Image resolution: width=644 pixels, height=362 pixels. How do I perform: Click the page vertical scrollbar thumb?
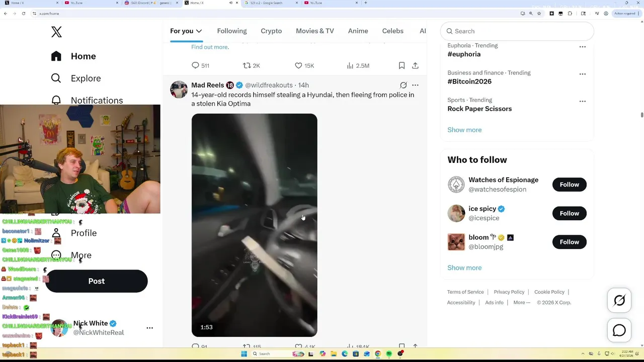[642, 115]
